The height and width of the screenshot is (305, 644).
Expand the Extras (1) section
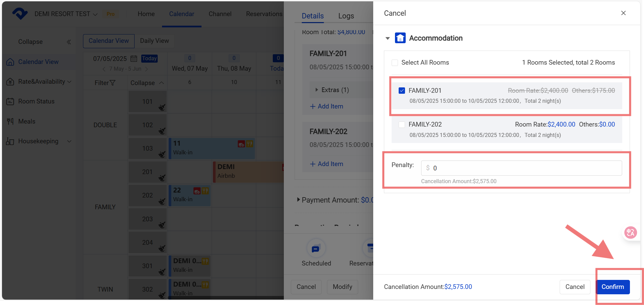(317, 90)
